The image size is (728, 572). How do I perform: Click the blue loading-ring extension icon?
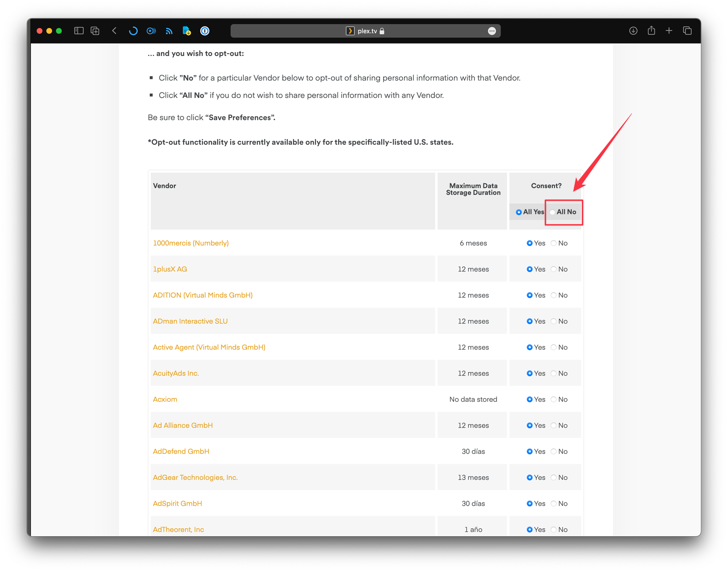[x=133, y=31]
